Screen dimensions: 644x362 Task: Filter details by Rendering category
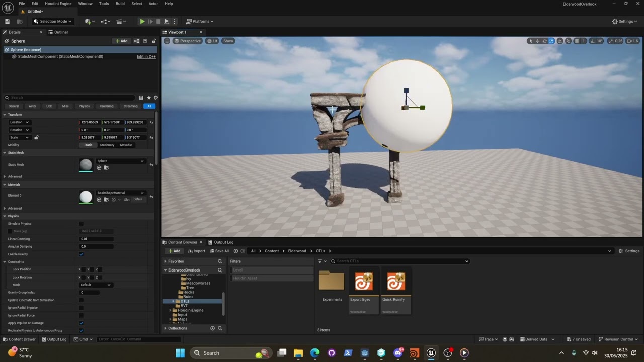coord(106,106)
